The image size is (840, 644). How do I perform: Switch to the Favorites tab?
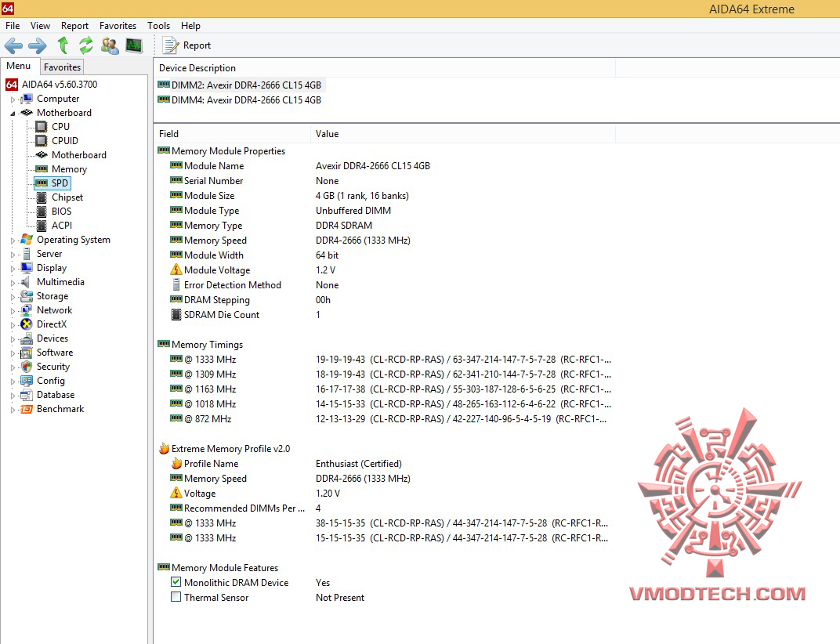pos(62,67)
